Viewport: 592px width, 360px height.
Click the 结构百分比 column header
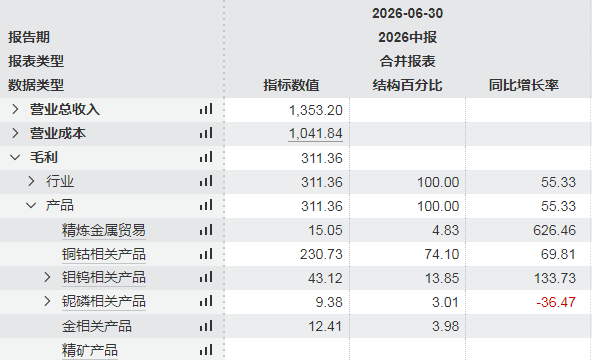coord(407,85)
